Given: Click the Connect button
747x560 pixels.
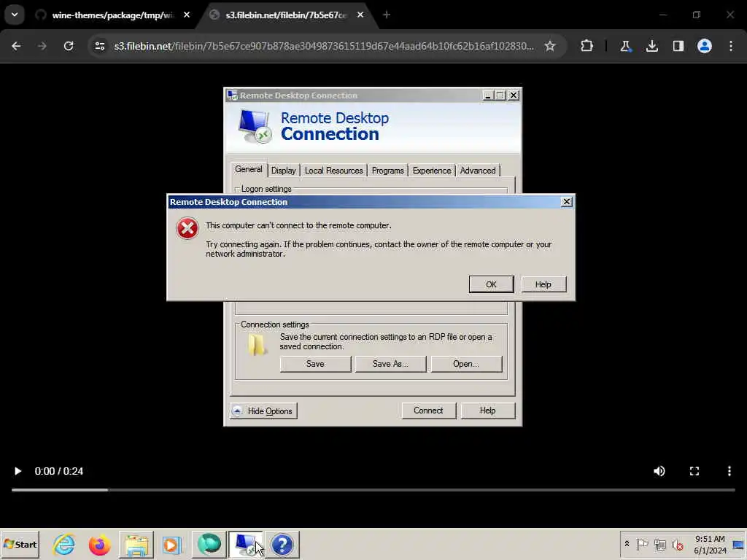Looking at the screenshot, I should 428,411.
